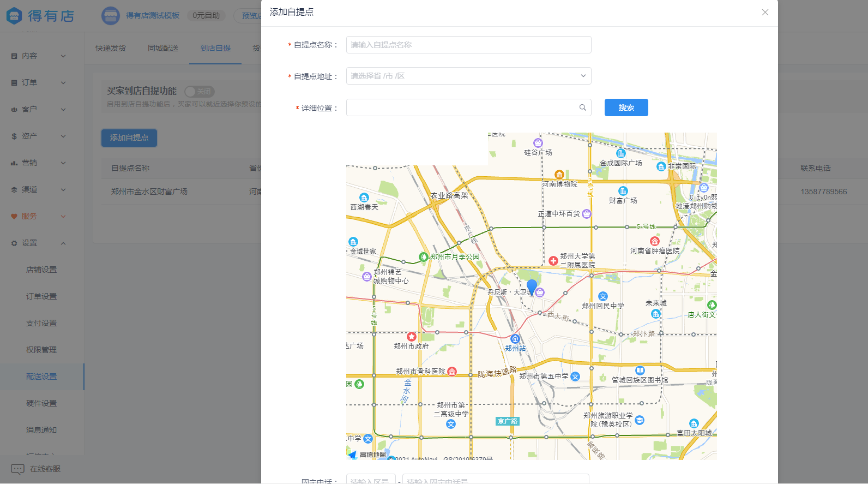Viewport: 868px width, 484px height.
Task: Click the 郑州站 railway station map icon
Action: (x=515, y=339)
